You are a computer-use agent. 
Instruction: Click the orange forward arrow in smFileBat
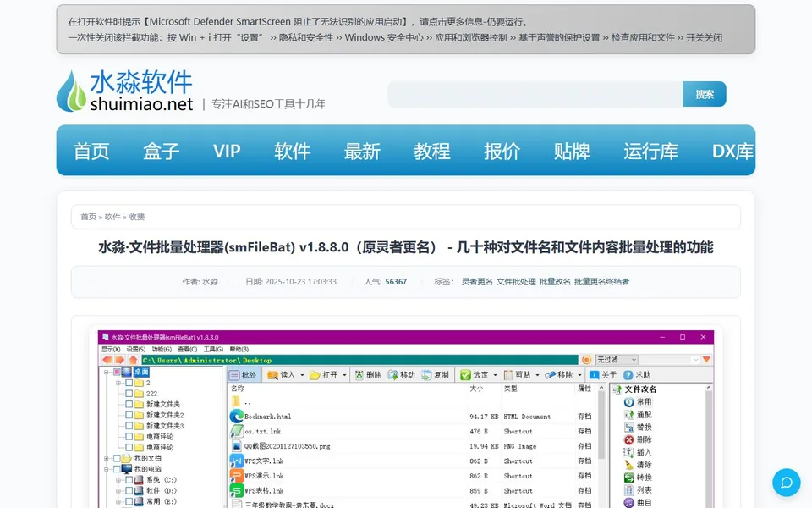120,359
